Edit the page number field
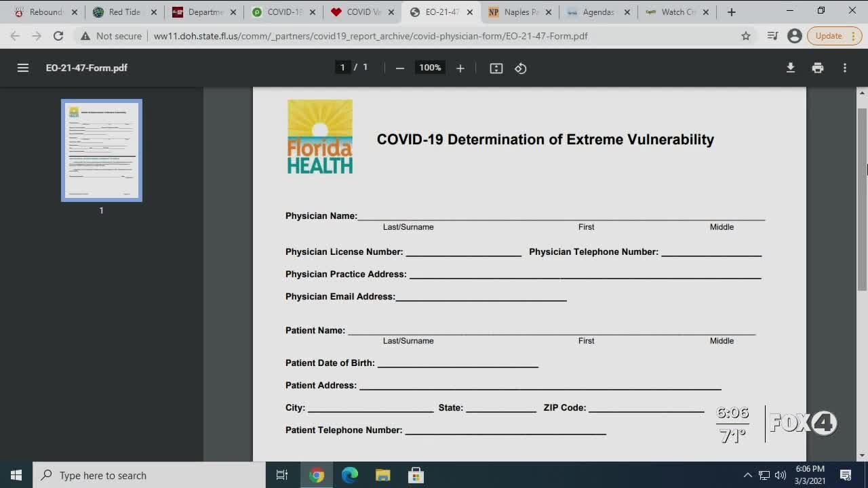868x488 pixels. pos(342,67)
